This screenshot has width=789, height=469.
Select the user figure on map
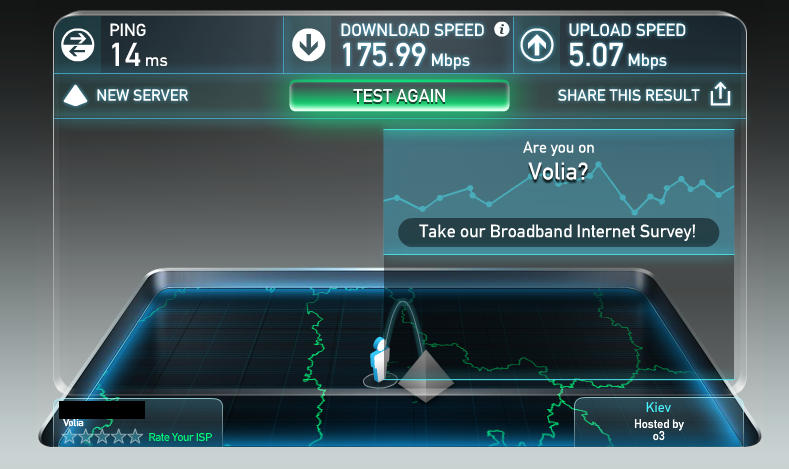pyautogui.click(x=379, y=359)
